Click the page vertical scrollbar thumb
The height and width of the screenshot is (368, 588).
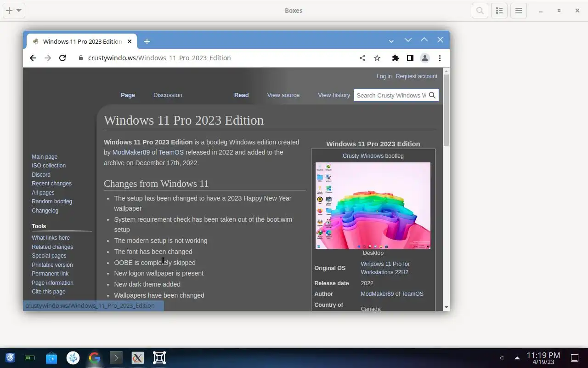click(x=446, y=110)
